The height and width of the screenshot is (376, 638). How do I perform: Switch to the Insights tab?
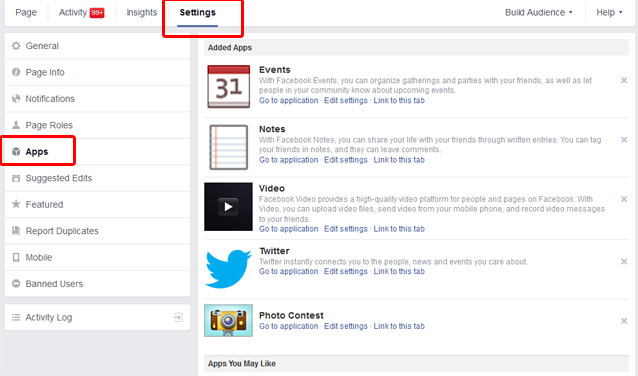coord(142,13)
